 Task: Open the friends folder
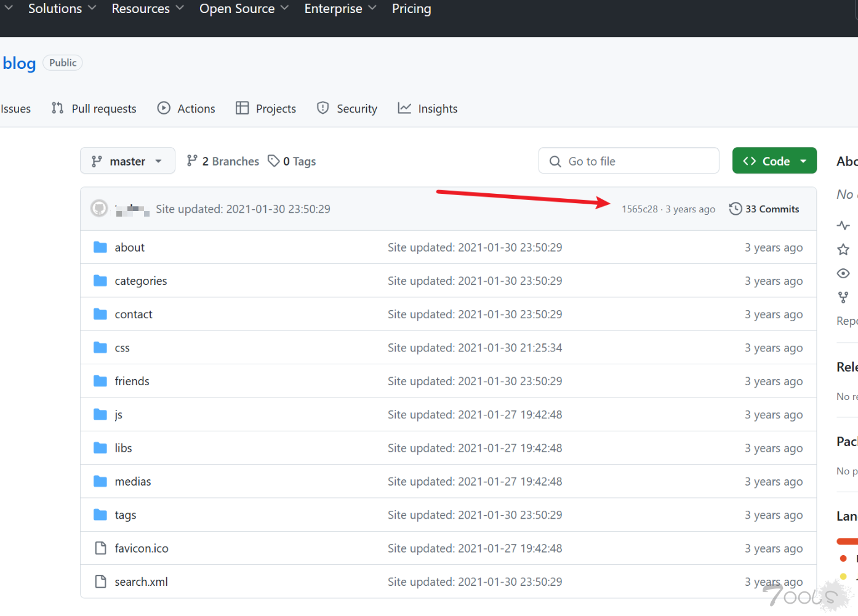point(132,382)
